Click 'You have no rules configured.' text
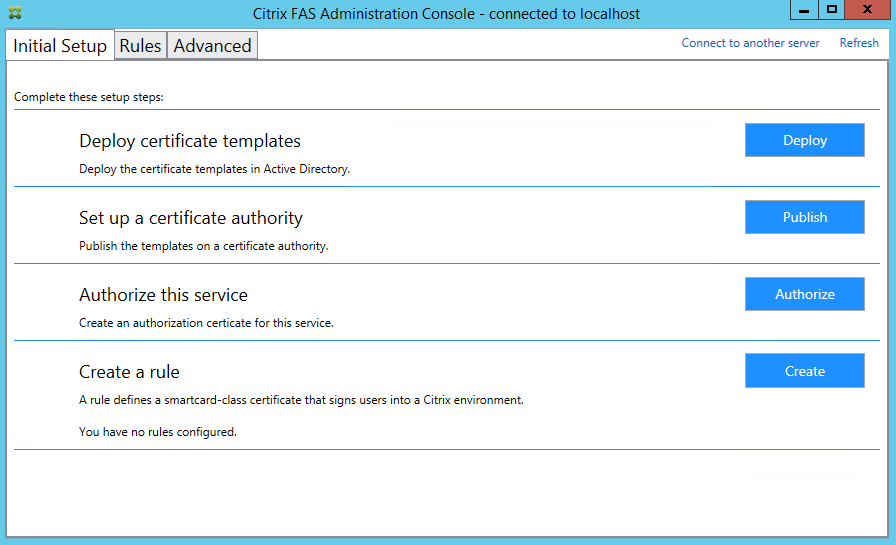 (x=158, y=432)
